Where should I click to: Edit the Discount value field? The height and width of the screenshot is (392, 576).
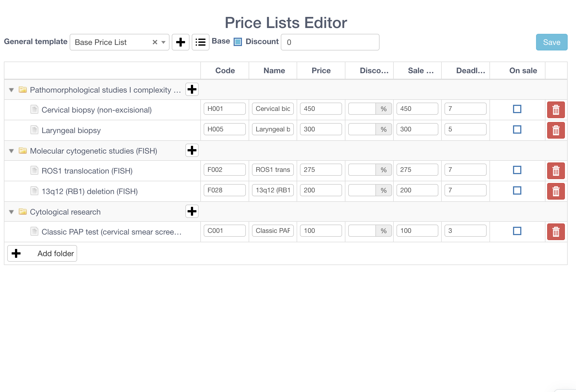click(330, 42)
